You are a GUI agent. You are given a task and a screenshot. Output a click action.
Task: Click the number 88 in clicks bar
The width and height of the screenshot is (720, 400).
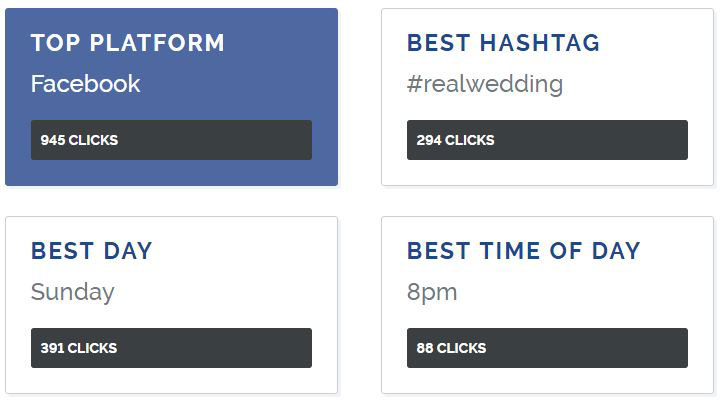[x=425, y=348]
